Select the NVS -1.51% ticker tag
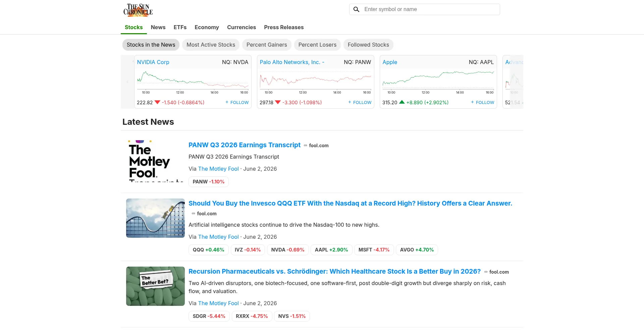Viewport: 644px width, 333px height. (292, 316)
